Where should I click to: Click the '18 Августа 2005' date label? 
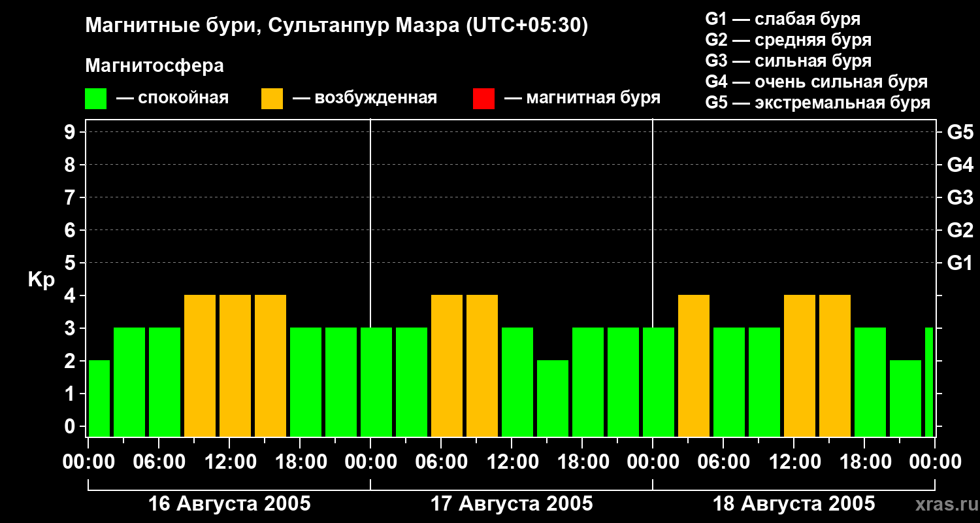coord(794,504)
